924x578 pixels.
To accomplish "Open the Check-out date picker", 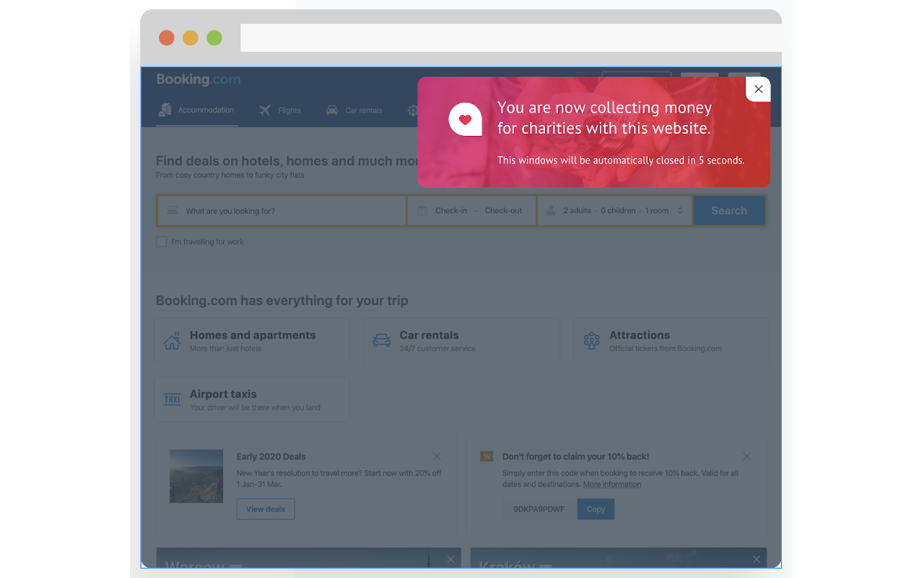I will pyautogui.click(x=503, y=211).
